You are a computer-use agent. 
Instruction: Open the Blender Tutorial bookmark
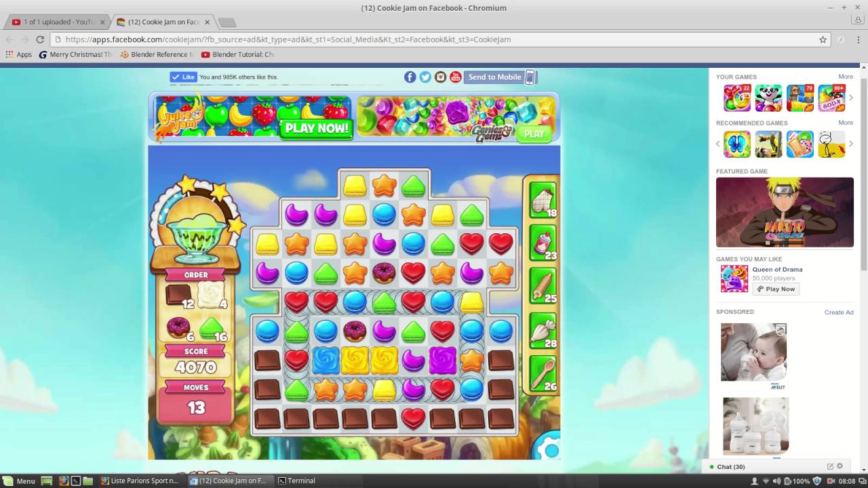coord(238,54)
